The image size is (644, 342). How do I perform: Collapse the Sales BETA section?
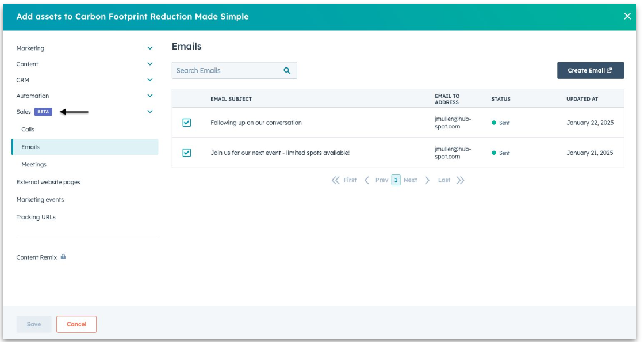(150, 112)
